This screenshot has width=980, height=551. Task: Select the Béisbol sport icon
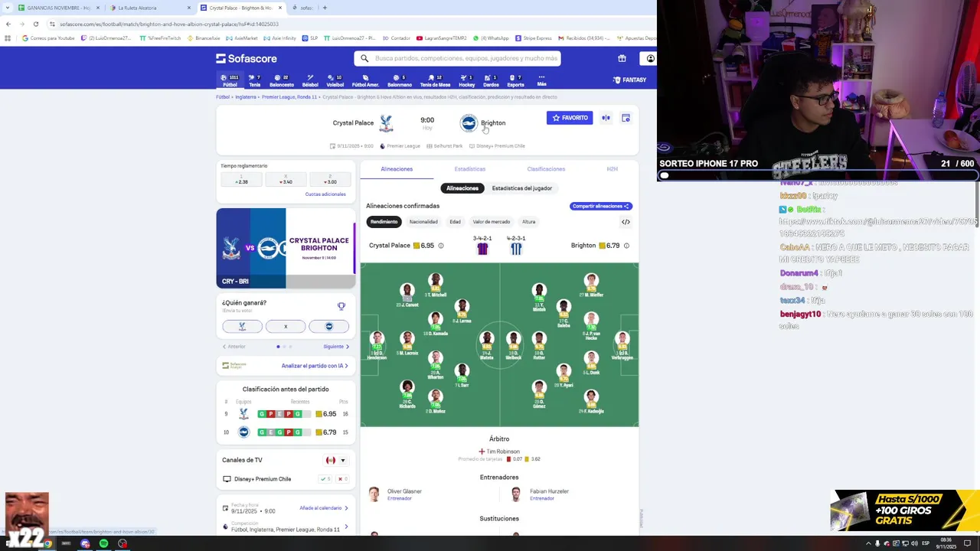tap(310, 80)
